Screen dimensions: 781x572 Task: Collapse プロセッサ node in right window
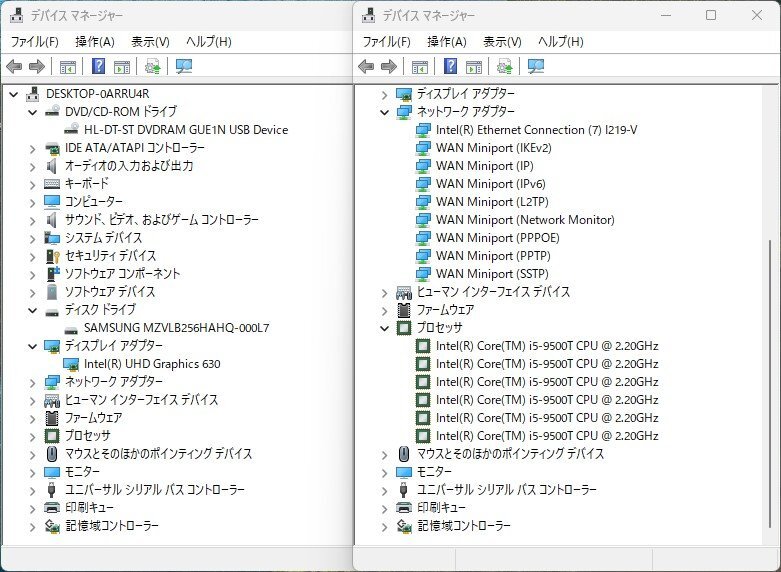(384, 328)
